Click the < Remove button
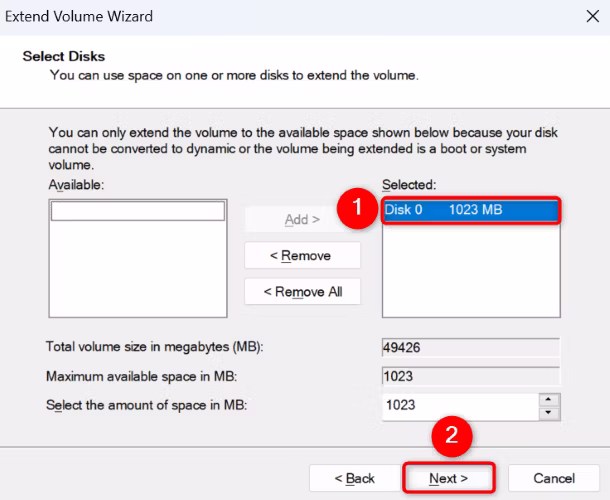Viewport: 610px width, 500px height. coord(302,256)
